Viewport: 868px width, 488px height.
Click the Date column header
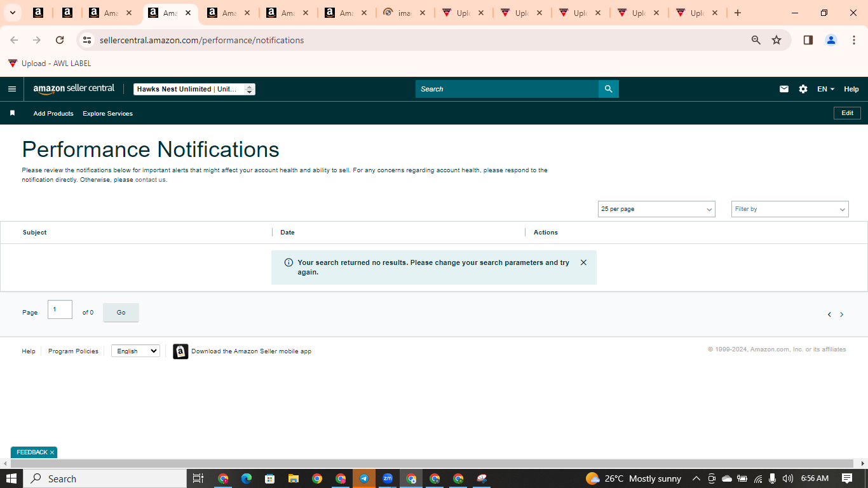287,233
